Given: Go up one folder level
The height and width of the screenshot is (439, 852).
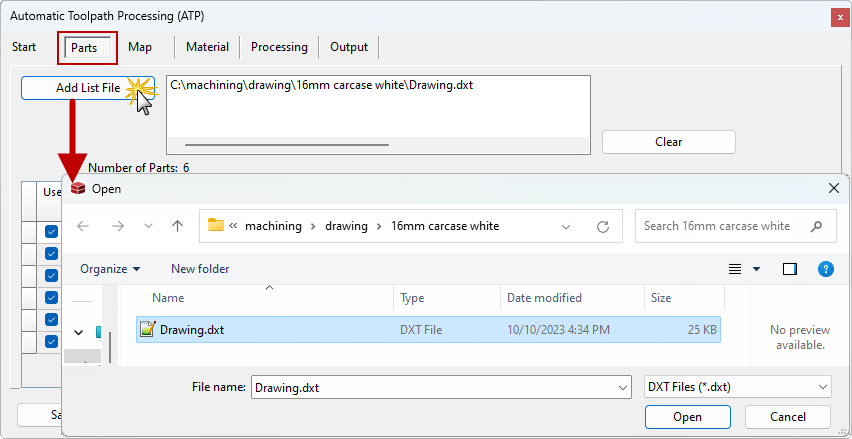Looking at the screenshot, I should (x=177, y=226).
